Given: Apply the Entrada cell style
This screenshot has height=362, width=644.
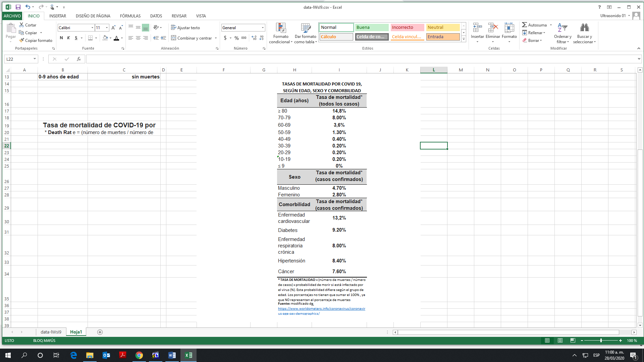Looking at the screenshot, I should click(x=443, y=37).
